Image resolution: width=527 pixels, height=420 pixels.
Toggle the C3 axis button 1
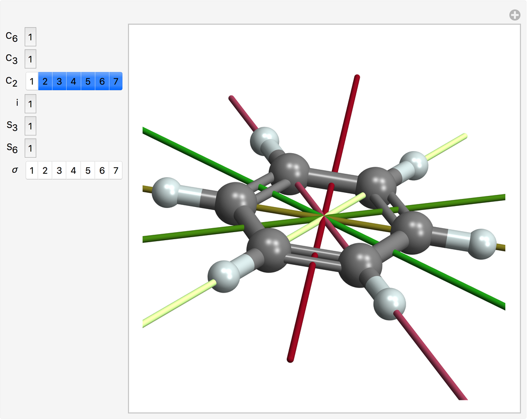point(30,59)
